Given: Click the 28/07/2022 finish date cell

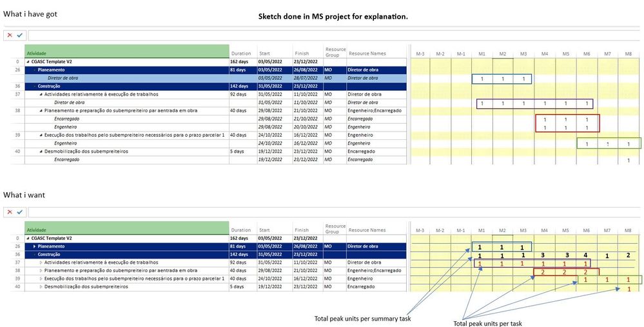Looking at the screenshot, I should [308, 78].
